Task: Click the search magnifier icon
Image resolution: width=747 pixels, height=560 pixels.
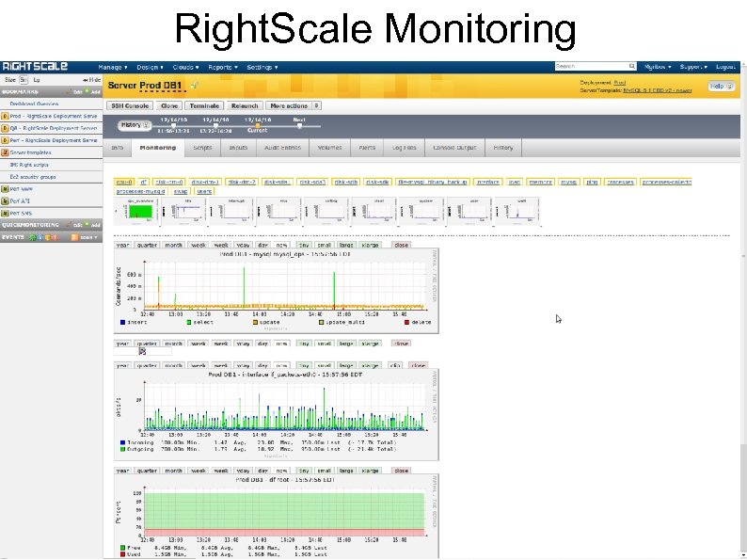Action: coord(631,66)
